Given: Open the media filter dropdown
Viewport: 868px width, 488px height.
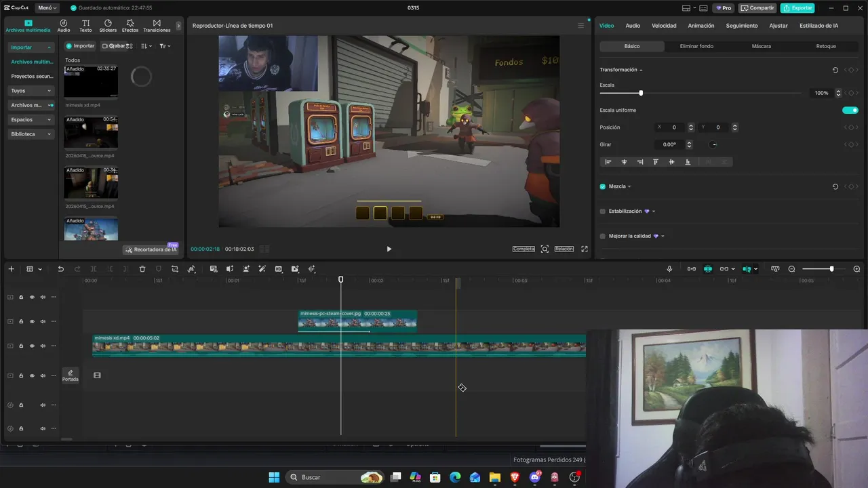Looking at the screenshot, I should tap(165, 46).
